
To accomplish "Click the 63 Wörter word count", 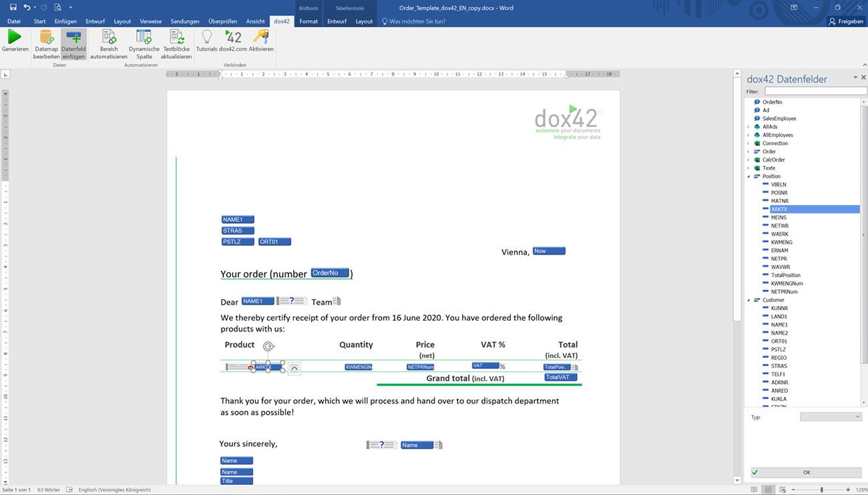I will point(49,490).
